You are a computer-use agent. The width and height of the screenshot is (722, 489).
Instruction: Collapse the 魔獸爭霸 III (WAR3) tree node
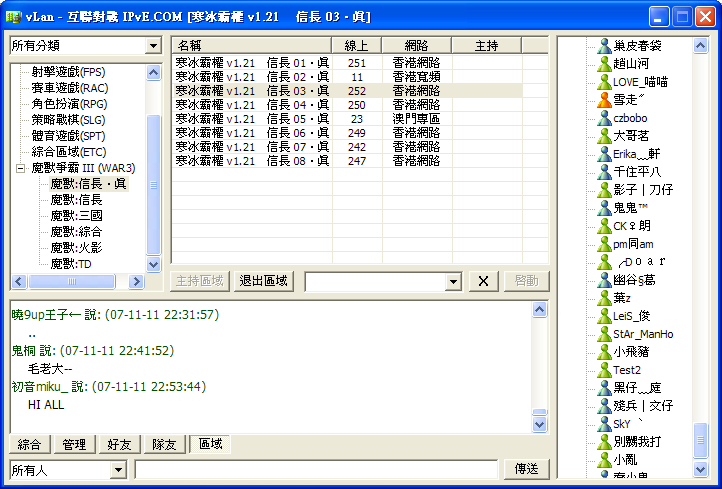point(20,168)
